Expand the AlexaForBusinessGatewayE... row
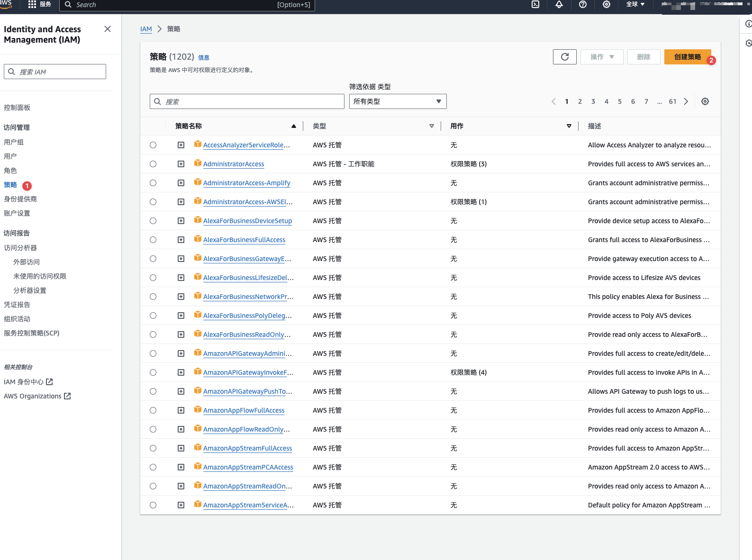This screenshot has width=752, height=560. tap(181, 259)
